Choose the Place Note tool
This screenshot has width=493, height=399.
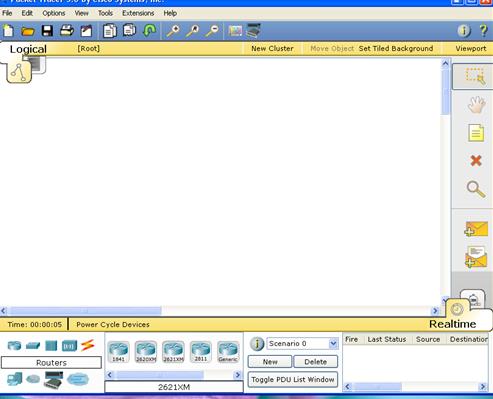tap(476, 133)
